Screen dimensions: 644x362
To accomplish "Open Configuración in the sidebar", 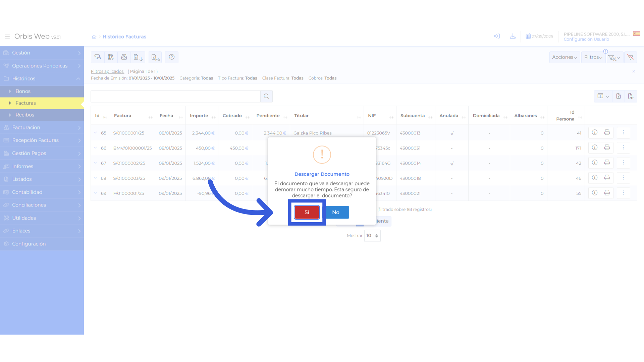I will pos(42,244).
